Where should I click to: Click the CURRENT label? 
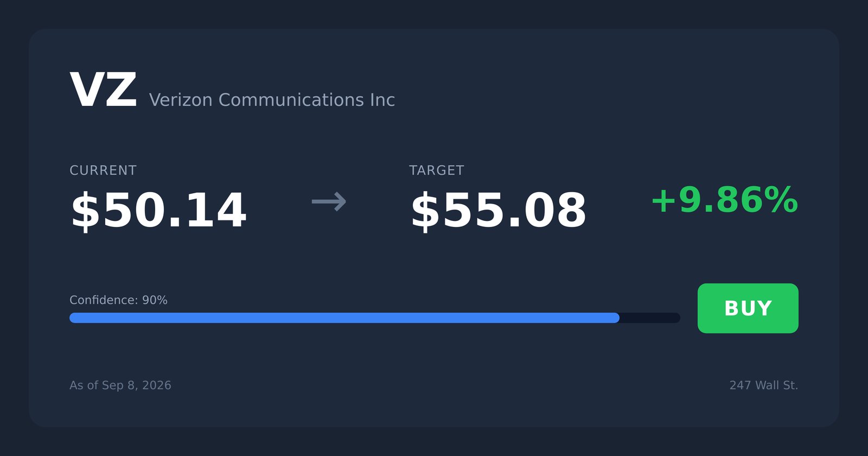pyautogui.click(x=103, y=170)
